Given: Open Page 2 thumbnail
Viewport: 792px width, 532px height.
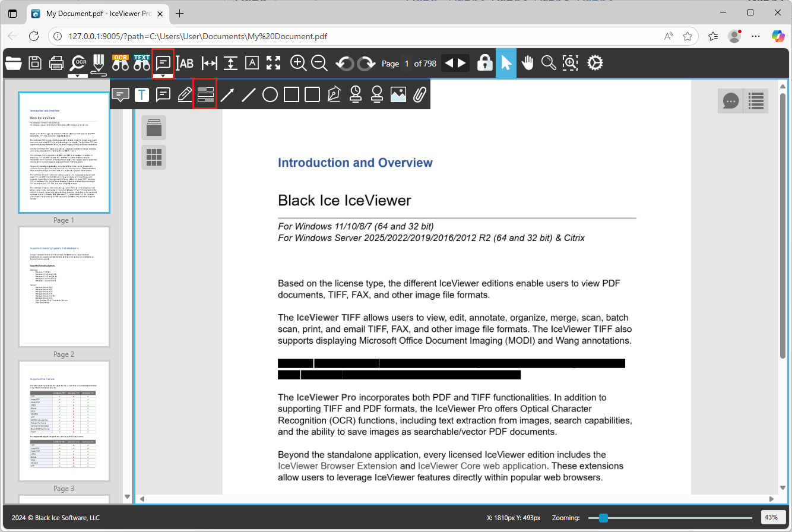Looking at the screenshot, I should pyautogui.click(x=64, y=287).
